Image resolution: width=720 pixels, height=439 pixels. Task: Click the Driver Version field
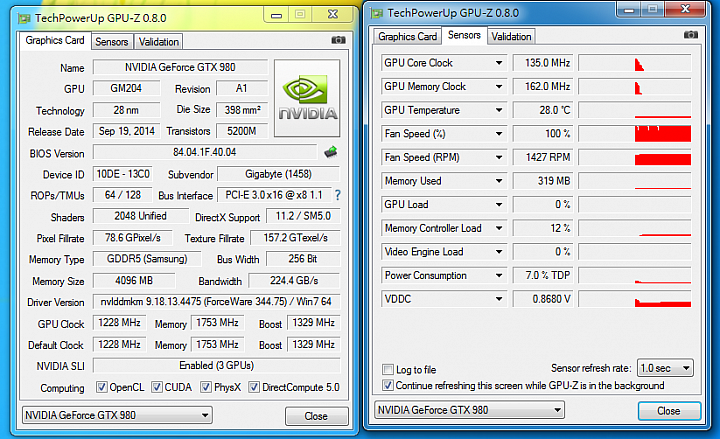click(x=216, y=302)
